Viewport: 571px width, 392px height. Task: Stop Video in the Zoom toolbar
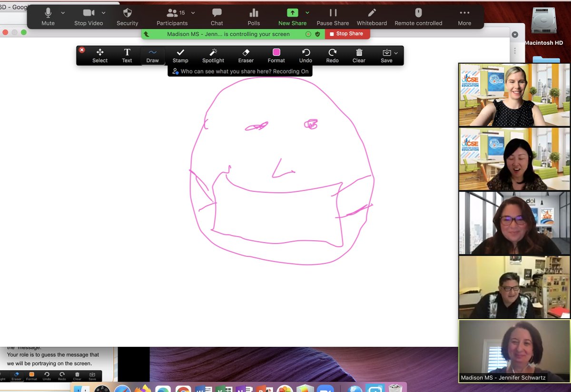click(x=89, y=17)
